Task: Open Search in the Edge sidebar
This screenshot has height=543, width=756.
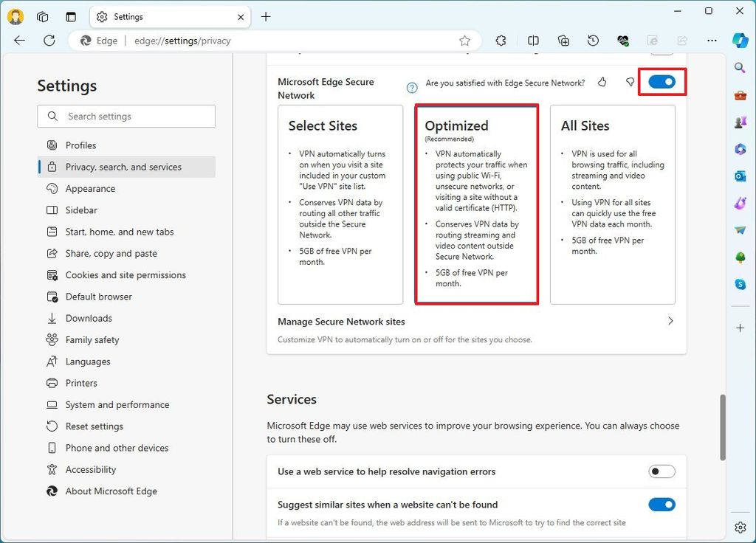Action: pos(740,67)
